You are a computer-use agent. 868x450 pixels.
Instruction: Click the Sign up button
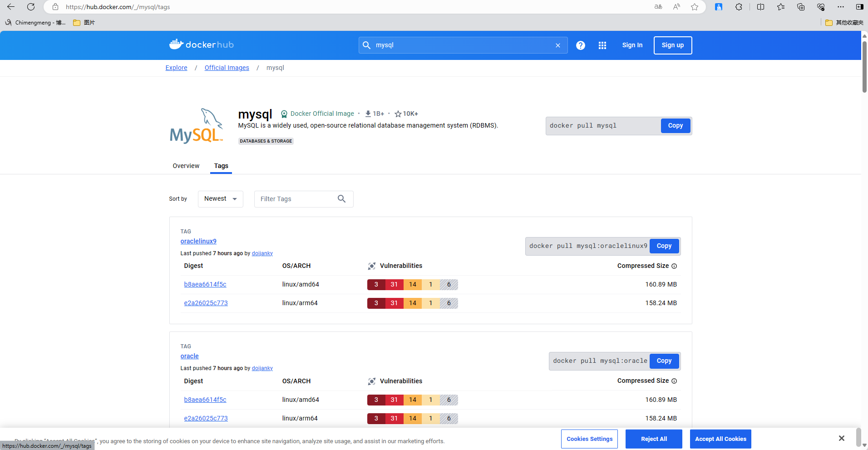click(x=673, y=45)
